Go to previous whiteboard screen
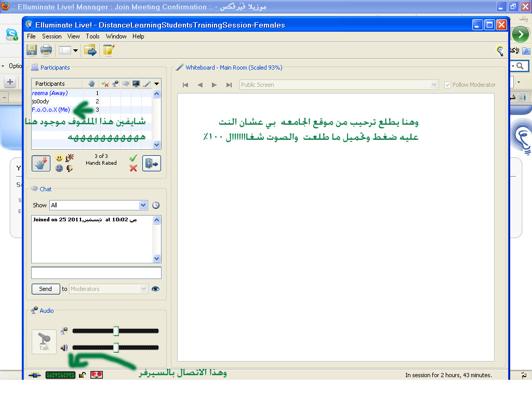The width and height of the screenshot is (532, 399). 200,85
